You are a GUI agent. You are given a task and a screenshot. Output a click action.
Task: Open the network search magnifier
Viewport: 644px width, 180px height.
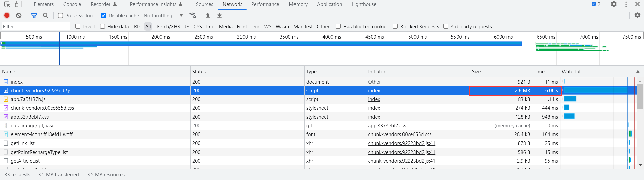[46, 15]
